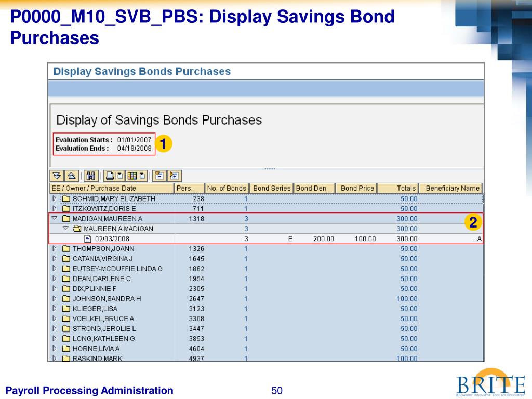Click Evaluation Starts date 01/01/2007

pos(134,140)
